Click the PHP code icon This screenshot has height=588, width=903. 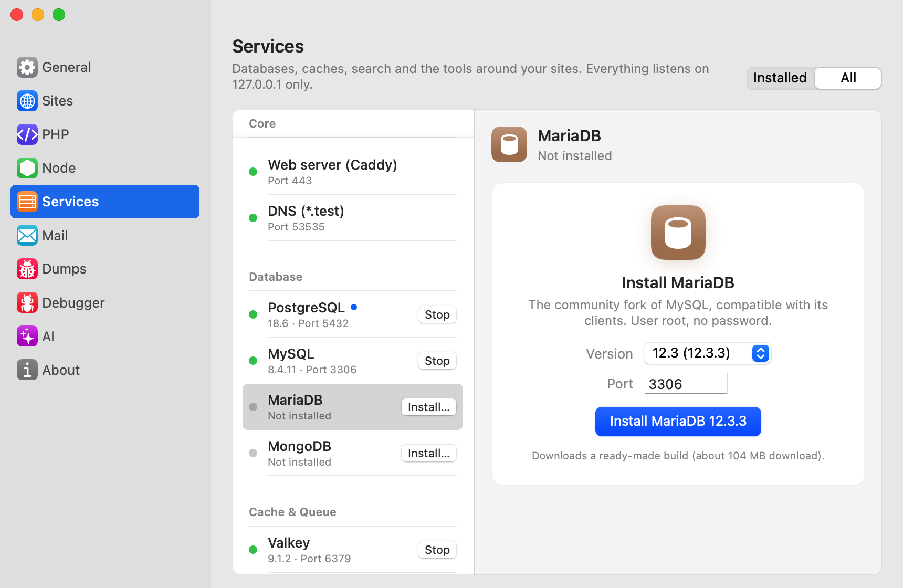point(27,134)
